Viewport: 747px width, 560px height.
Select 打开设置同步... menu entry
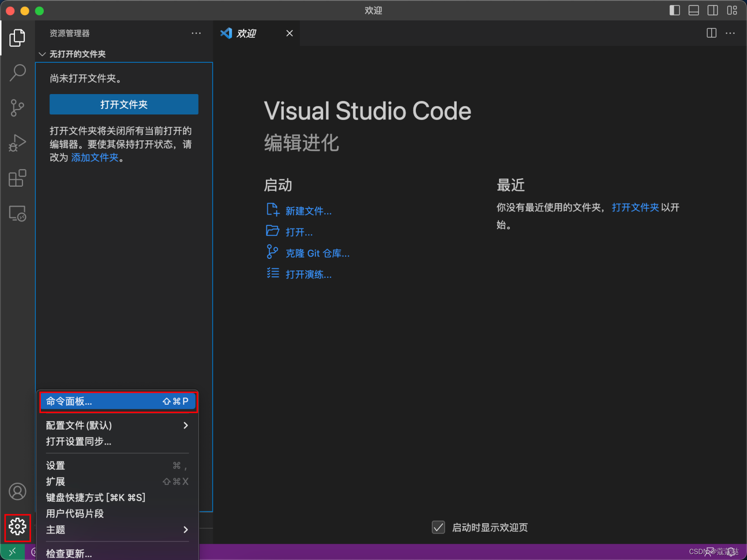pyautogui.click(x=118, y=442)
